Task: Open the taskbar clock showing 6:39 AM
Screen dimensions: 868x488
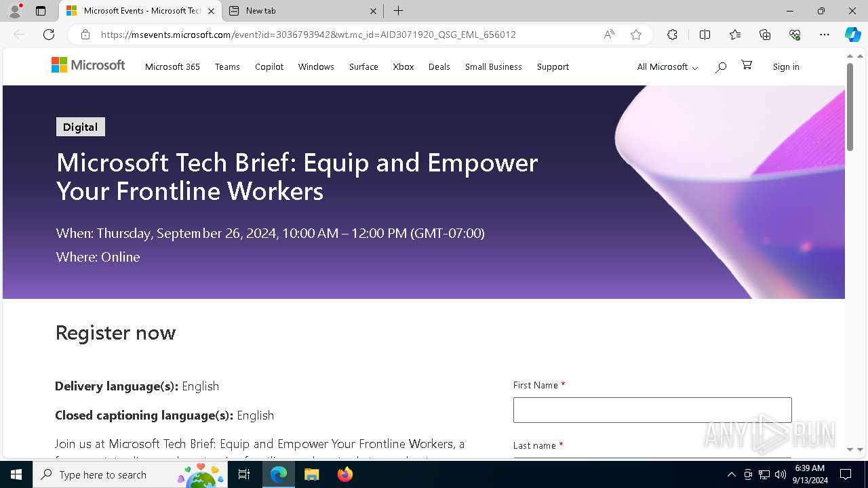Action: click(x=810, y=474)
